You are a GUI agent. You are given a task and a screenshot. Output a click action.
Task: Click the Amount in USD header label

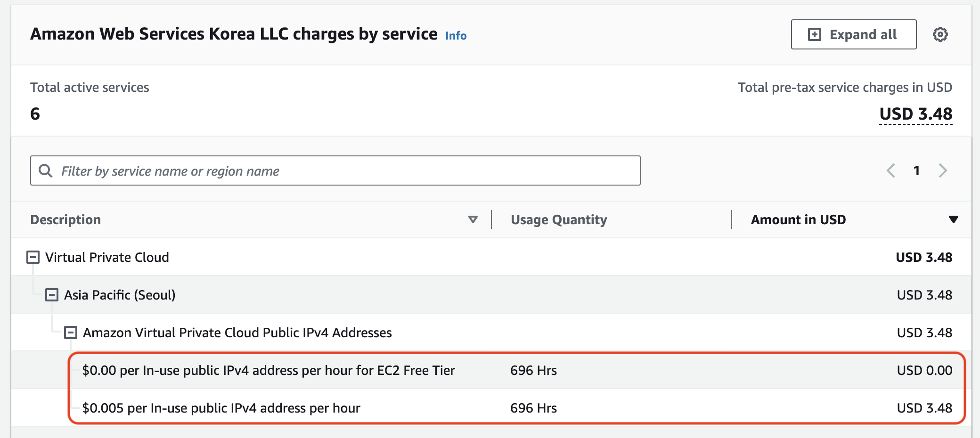tap(798, 219)
